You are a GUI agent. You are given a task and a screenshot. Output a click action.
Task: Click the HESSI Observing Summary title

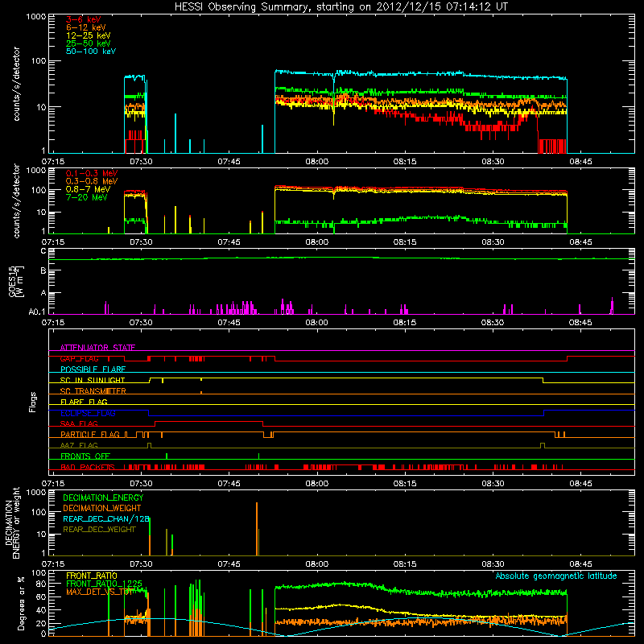(x=341, y=6)
